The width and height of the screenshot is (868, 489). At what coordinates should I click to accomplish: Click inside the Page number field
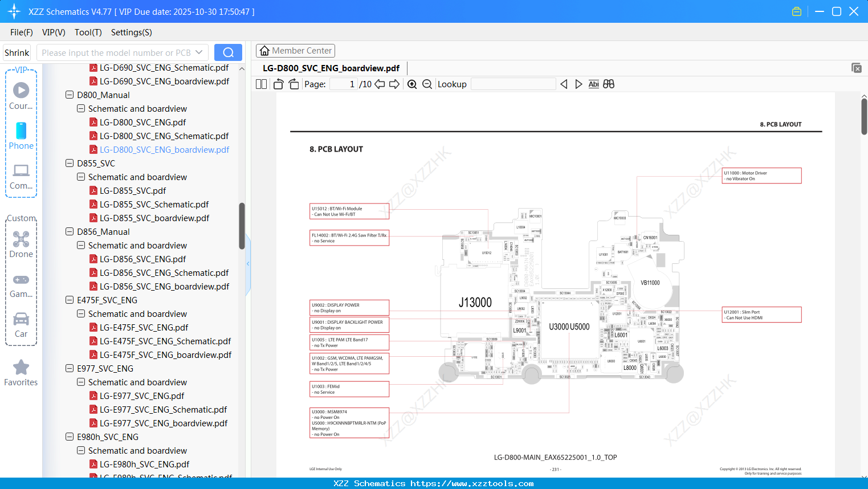tap(342, 84)
